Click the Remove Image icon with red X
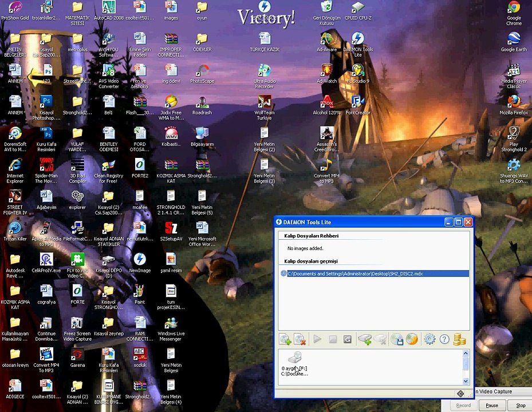The height and width of the screenshot is (412, 532). point(300,339)
